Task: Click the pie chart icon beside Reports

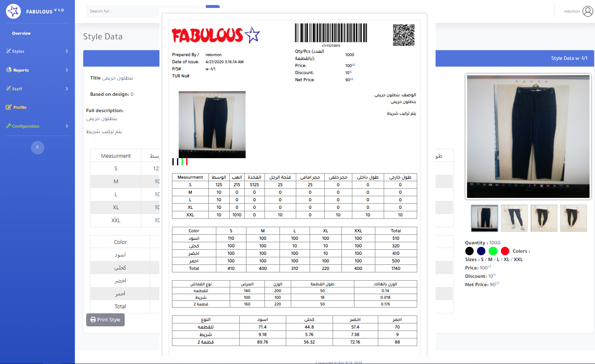Action: pyautogui.click(x=8, y=70)
